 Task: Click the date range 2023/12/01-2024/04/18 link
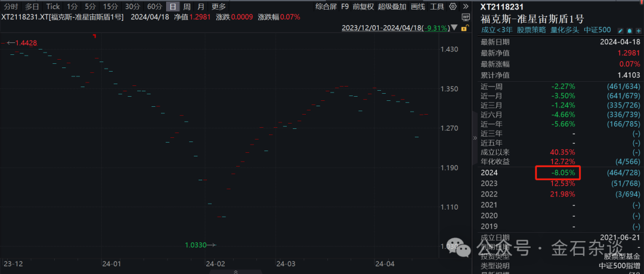coord(395,28)
